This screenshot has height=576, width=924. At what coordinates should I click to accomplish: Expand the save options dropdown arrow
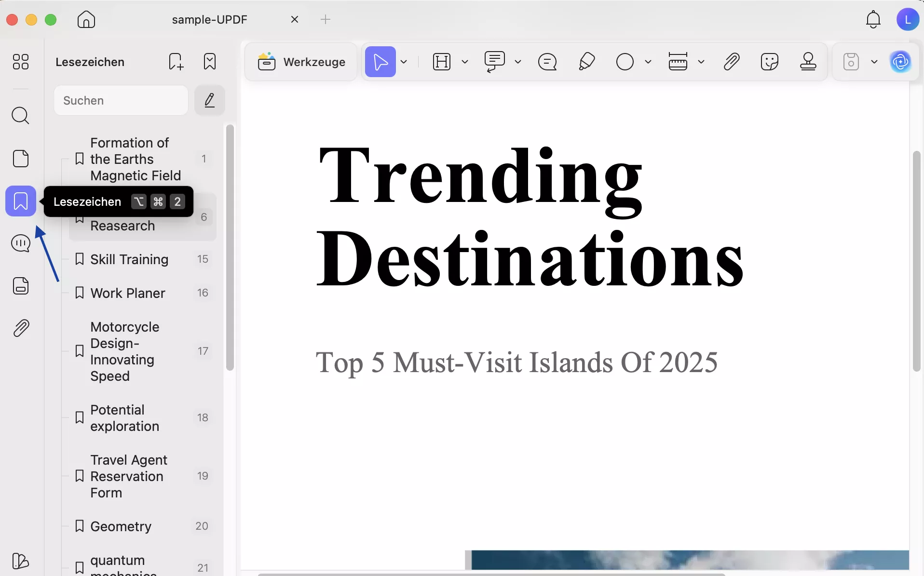pos(874,62)
